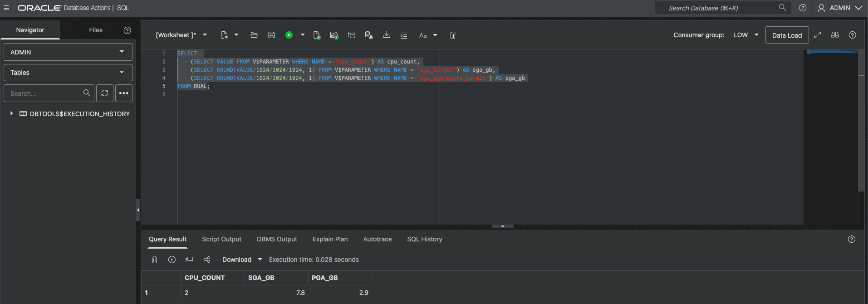
Task: Select the DBMS Output tab
Action: click(277, 239)
